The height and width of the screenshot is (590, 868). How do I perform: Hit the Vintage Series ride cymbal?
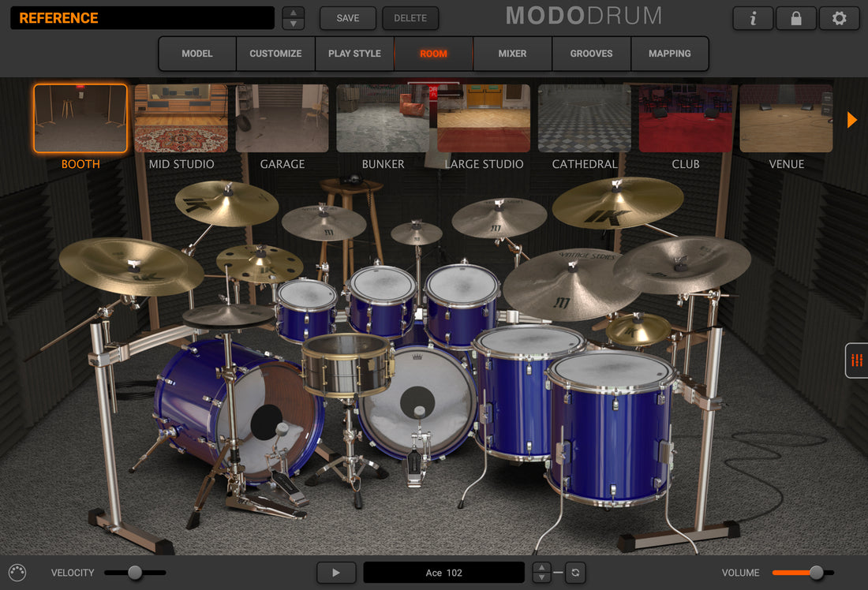point(572,284)
